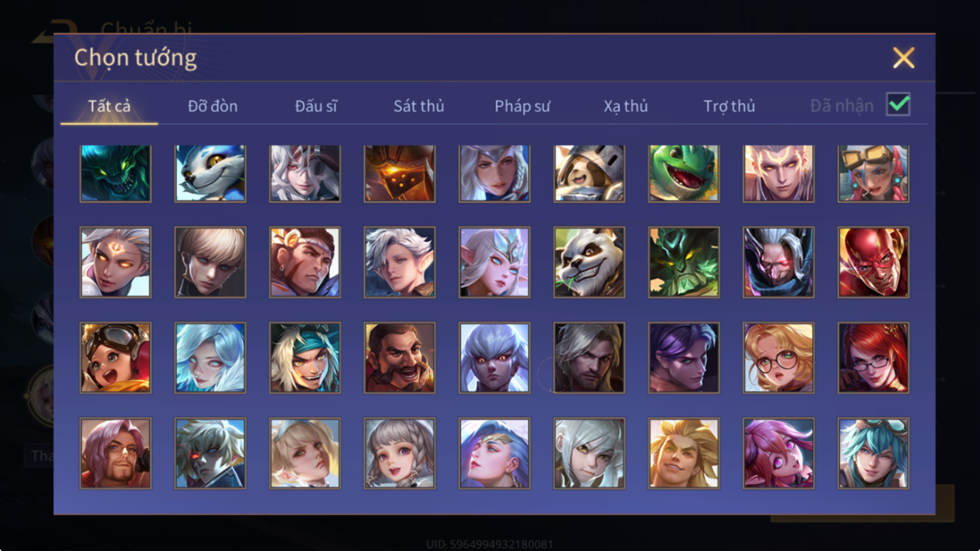This screenshot has height=551, width=980.
Task: Pick the golden armored helmet hero
Action: tap(400, 174)
